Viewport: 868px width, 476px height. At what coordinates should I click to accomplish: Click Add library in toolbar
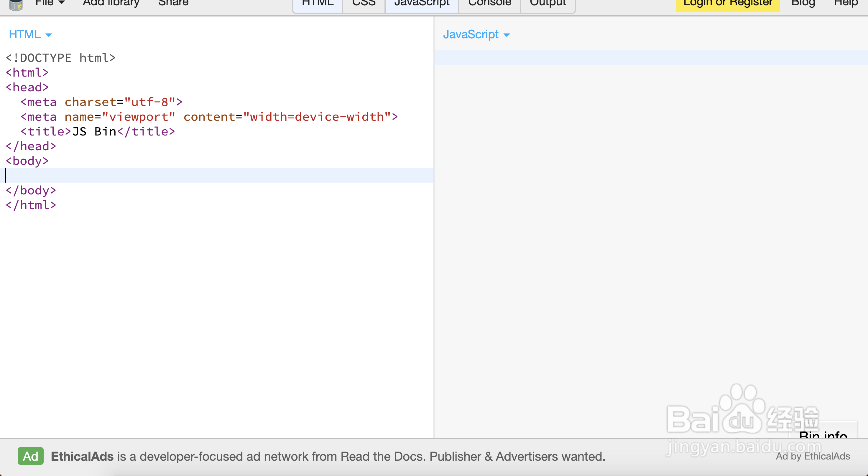(111, 3)
